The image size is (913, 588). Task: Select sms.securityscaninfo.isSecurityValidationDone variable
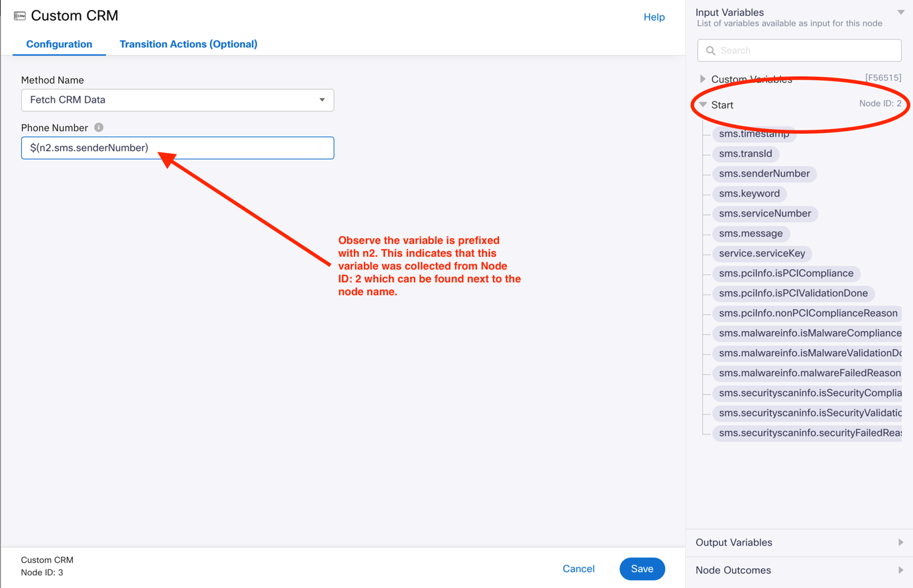point(808,413)
